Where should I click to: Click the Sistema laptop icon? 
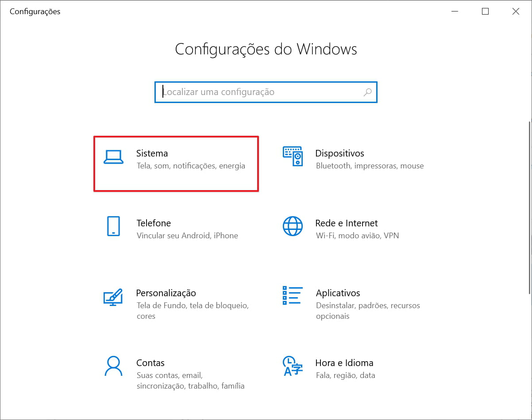[113, 157]
